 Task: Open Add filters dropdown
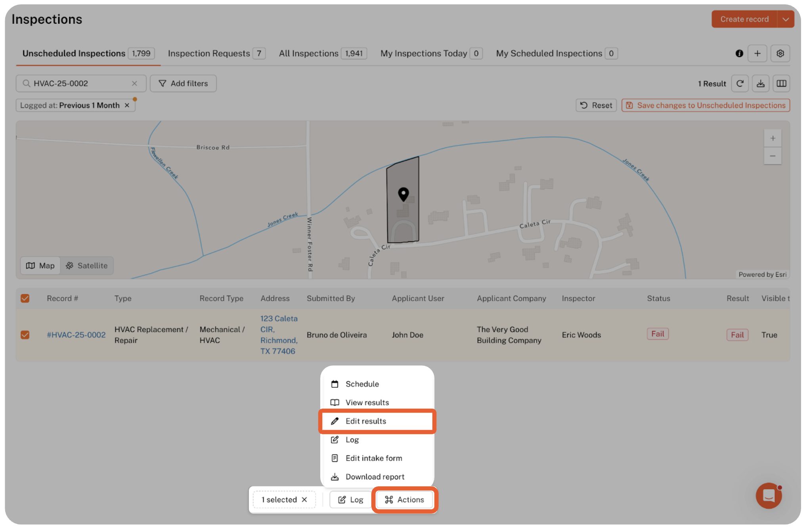pyautogui.click(x=183, y=84)
